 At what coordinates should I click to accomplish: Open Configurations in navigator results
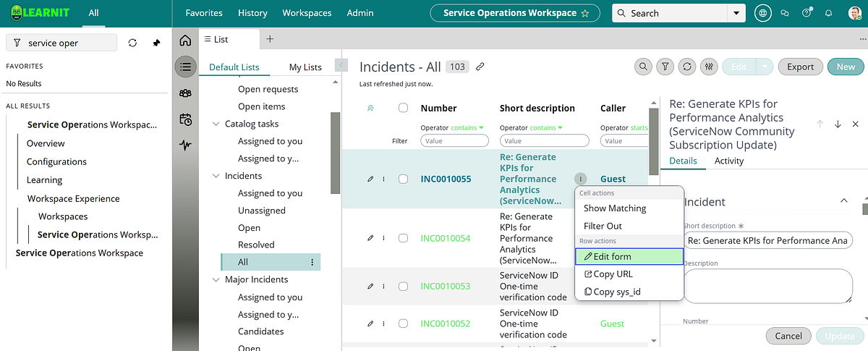tap(56, 161)
